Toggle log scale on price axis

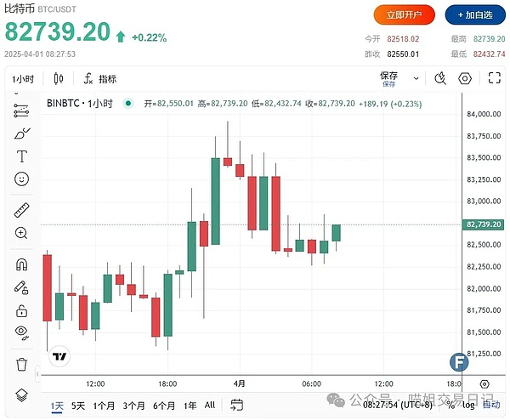[467, 406]
